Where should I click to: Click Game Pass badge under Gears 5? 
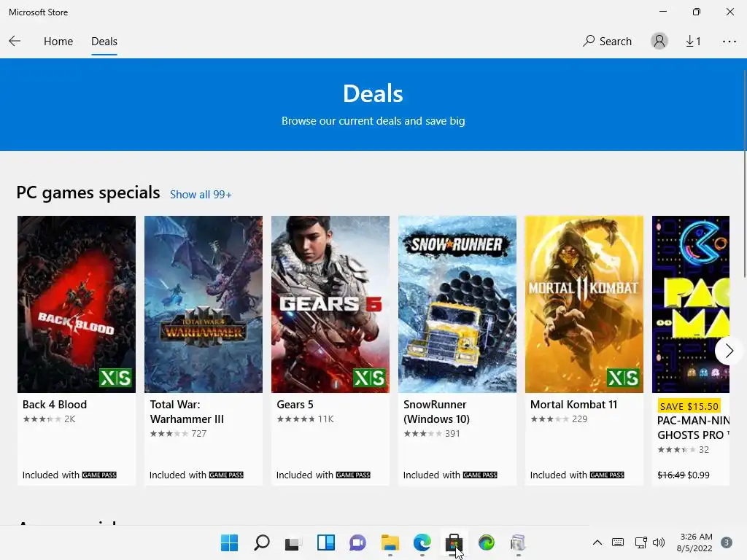click(353, 475)
